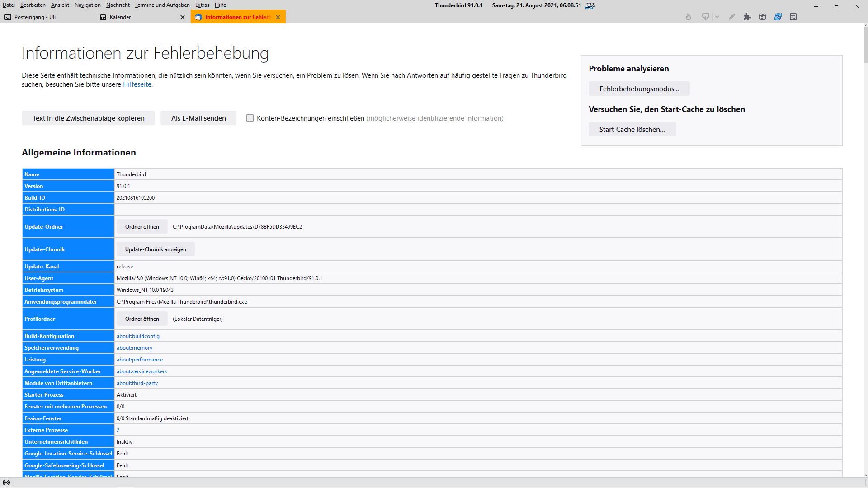Open the Termine und Aufgaben menu
The height and width of the screenshot is (488, 868).
(x=162, y=5)
